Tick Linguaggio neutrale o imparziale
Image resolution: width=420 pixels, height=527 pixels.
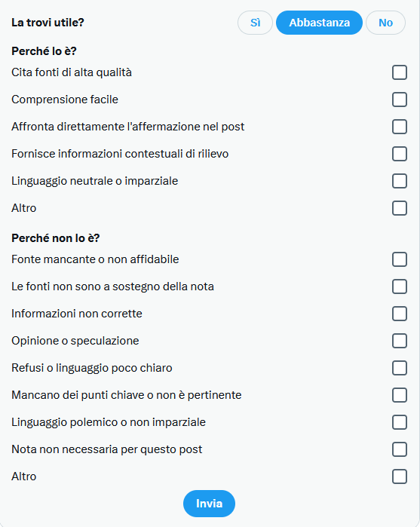[400, 181]
